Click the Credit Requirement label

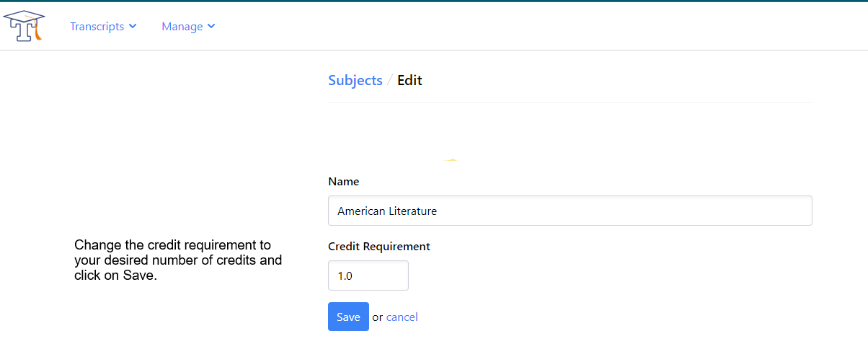(378, 247)
